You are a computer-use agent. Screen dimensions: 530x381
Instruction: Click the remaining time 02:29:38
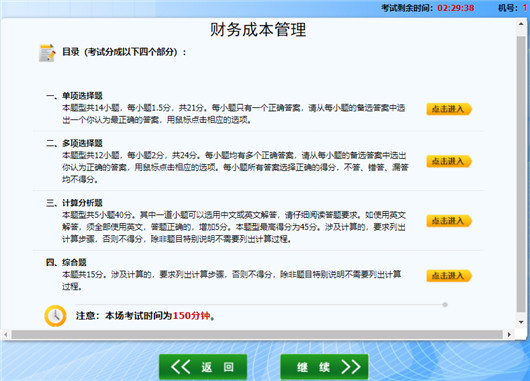[x=456, y=8]
